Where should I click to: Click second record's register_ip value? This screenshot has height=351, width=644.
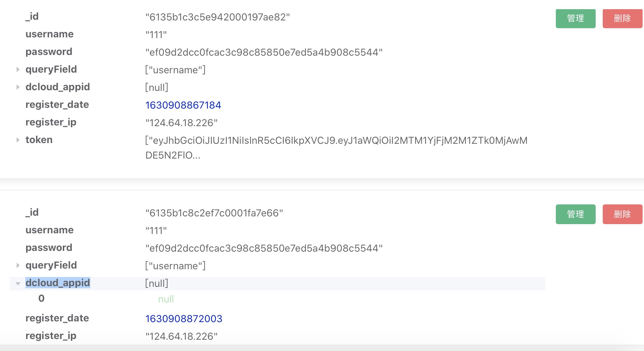tap(181, 336)
